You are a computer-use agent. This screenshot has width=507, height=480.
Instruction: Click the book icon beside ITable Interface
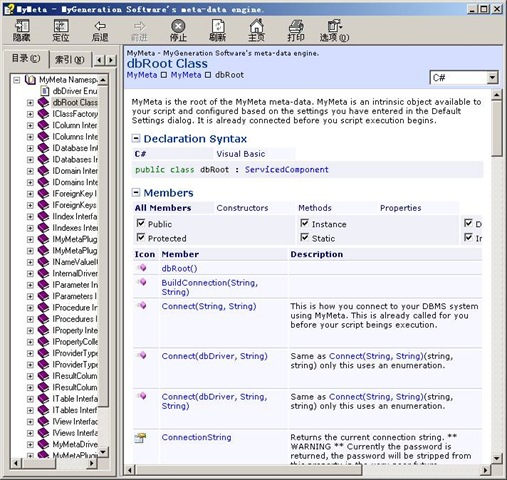pos(43,399)
